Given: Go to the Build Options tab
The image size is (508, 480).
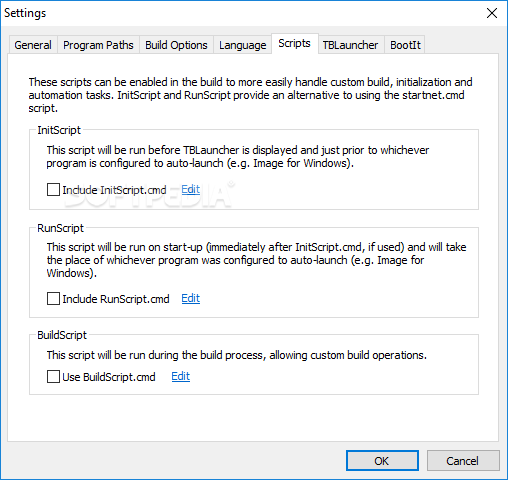Looking at the screenshot, I should point(176,45).
